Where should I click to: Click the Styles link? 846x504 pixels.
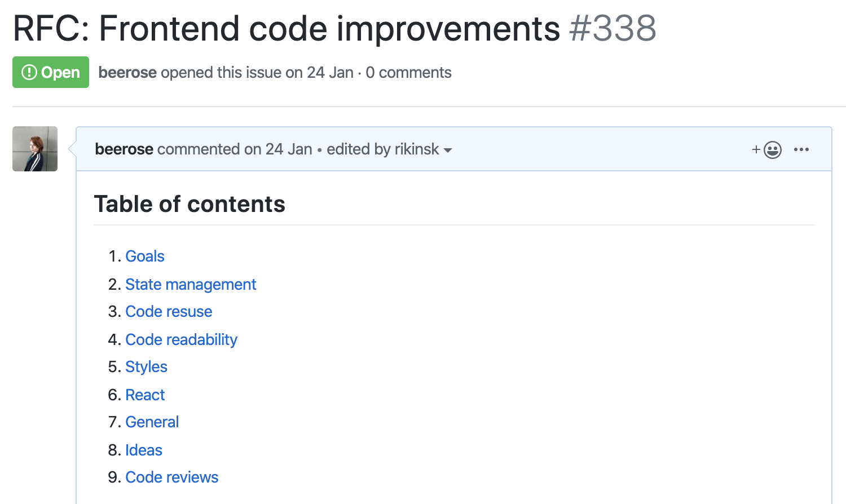pyautogui.click(x=146, y=367)
